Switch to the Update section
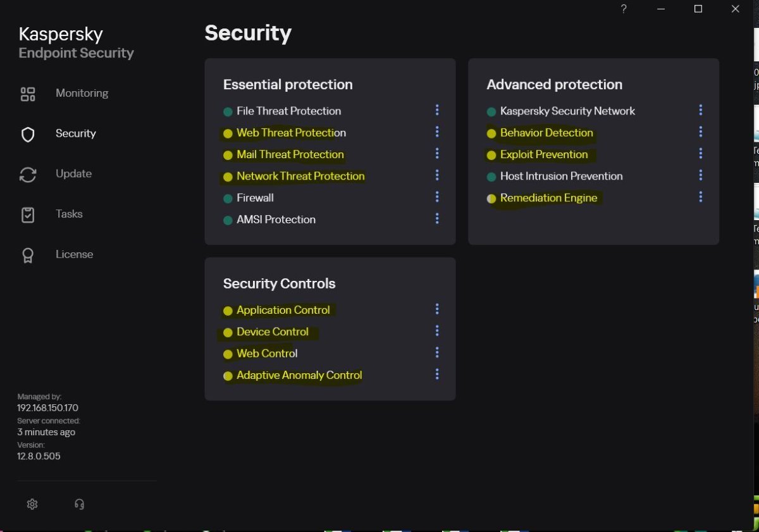759x532 pixels. click(x=73, y=174)
